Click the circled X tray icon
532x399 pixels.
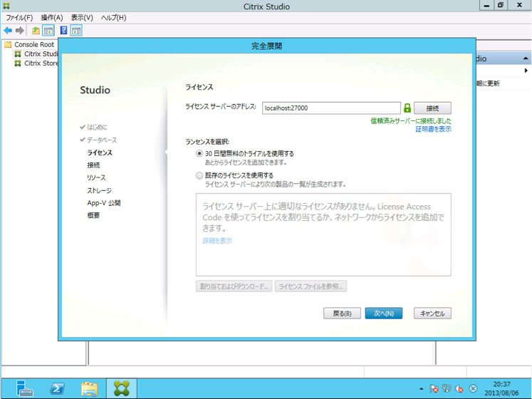coord(473,389)
